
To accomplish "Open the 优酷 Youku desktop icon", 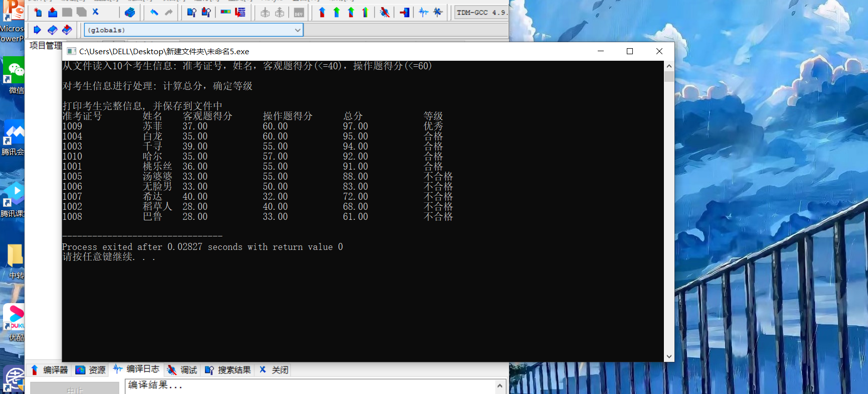I will [15, 323].
